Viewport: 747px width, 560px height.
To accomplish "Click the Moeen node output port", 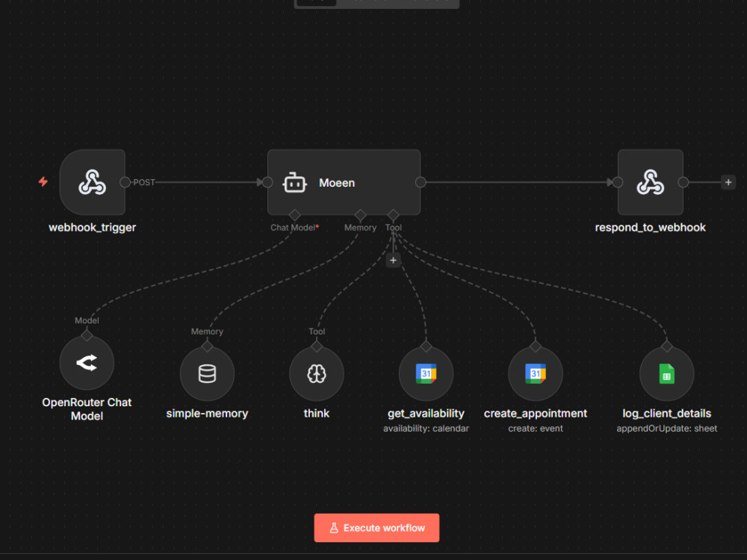I will (x=421, y=182).
